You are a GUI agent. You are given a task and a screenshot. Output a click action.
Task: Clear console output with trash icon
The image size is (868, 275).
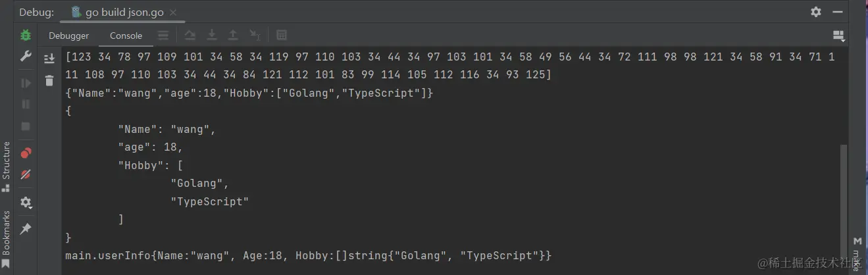pyautogui.click(x=49, y=81)
